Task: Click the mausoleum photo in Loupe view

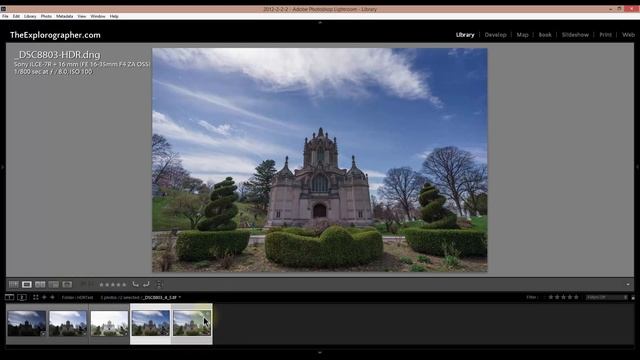Action: point(320,160)
